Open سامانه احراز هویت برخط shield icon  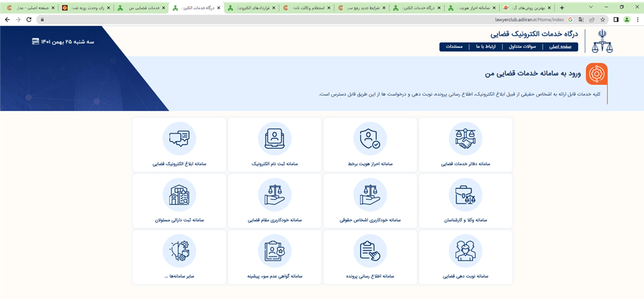[370, 139]
